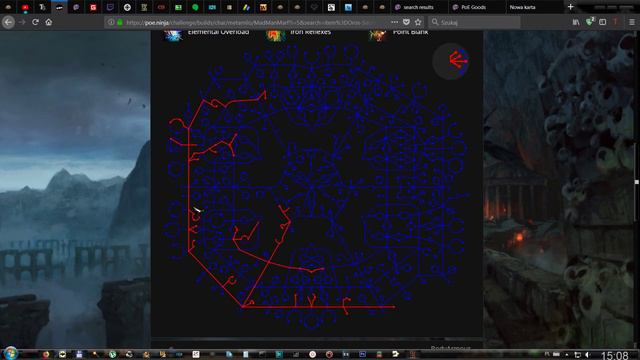Open a new browser tab with plus button
Viewport: 640px width, 360px height.
click(571, 7)
